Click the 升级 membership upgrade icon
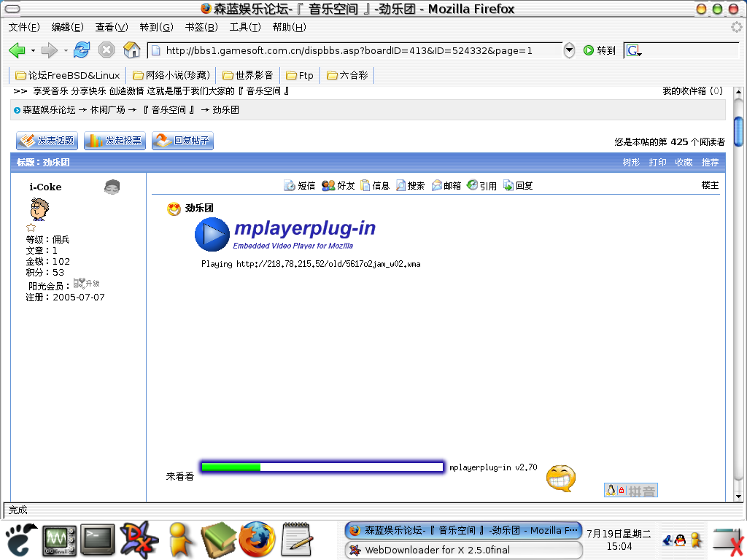The height and width of the screenshot is (560, 747). coord(86,284)
